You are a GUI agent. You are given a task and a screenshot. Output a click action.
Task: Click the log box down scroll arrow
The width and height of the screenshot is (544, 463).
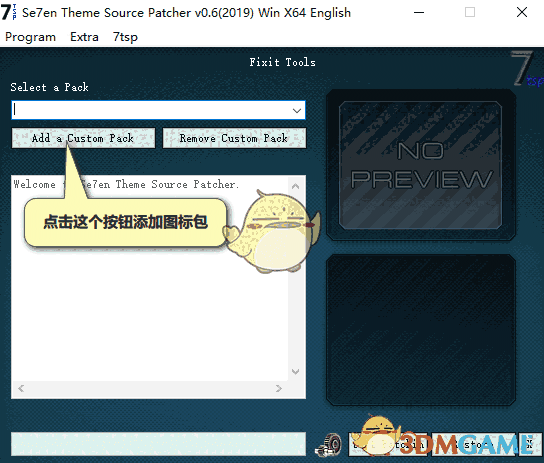click(296, 371)
